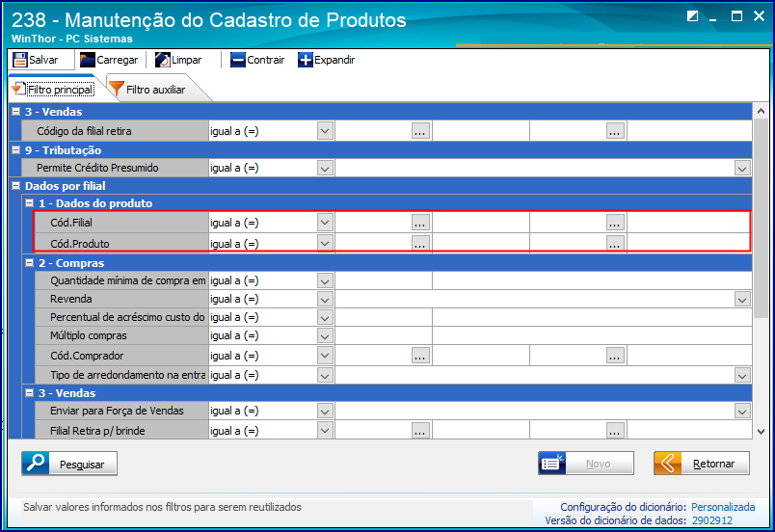Viewport: 775px width, 532px height.
Task: Expand all groups with Expandir
Action: [x=326, y=60]
